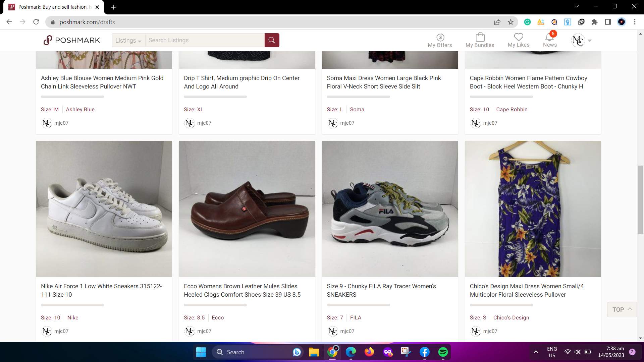The height and width of the screenshot is (362, 644).
Task: Click the red search magnifier button
Action: (x=272, y=40)
